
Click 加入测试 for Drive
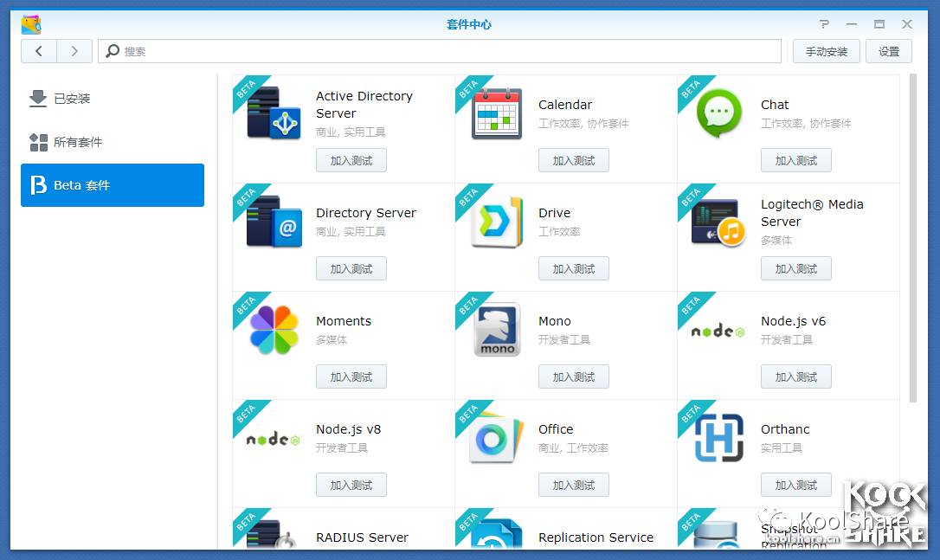coord(574,268)
